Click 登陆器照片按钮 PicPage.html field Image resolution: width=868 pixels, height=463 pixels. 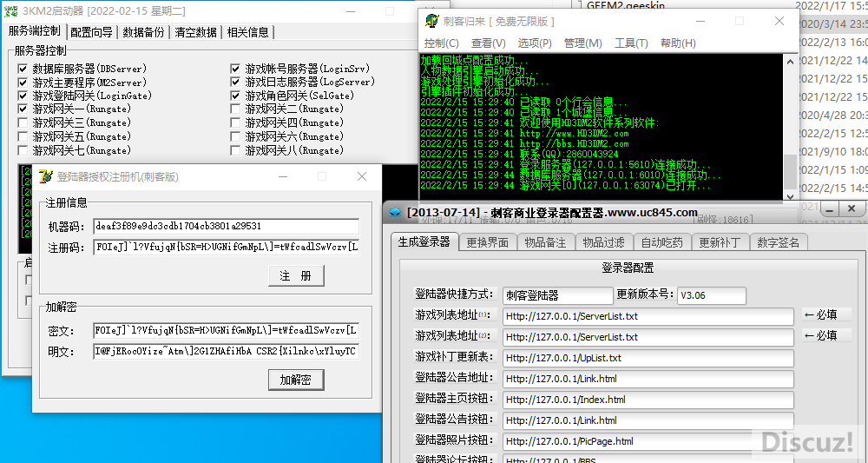648,441
